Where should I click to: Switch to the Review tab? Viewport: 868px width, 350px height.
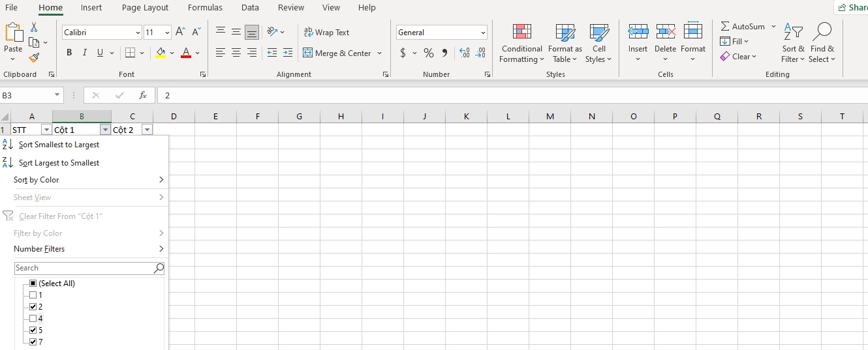coord(291,8)
